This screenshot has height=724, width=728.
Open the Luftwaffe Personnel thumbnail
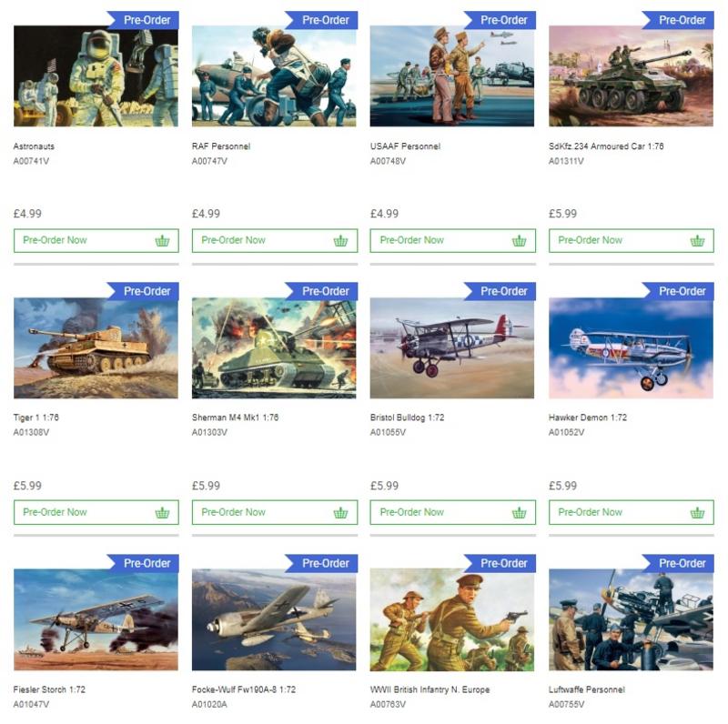(x=631, y=619)
